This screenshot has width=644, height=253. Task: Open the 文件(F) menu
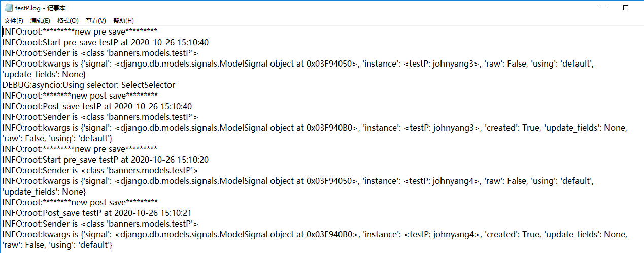[14, 21]
